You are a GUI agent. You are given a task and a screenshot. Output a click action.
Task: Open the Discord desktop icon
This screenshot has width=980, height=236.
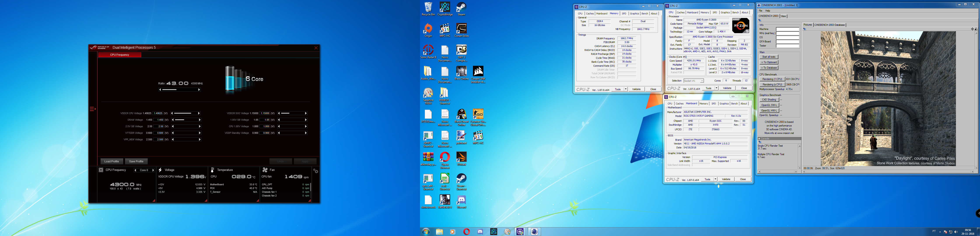(462, 202)
